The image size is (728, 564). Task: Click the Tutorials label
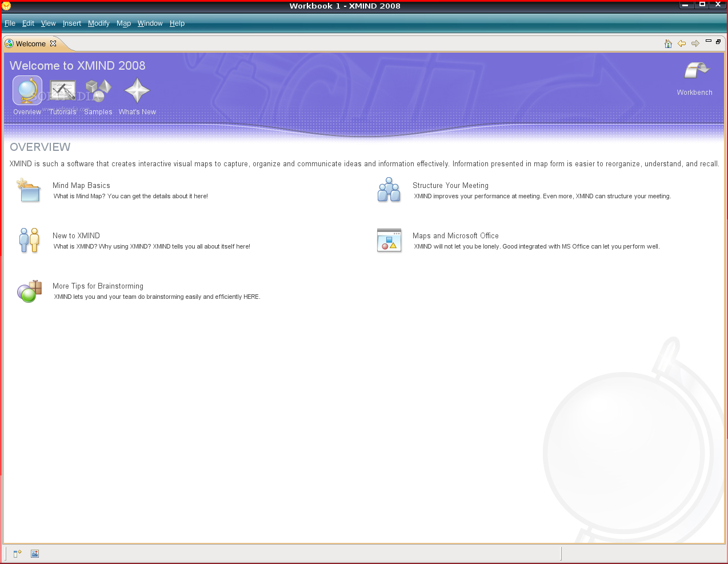tap(63, 112)
